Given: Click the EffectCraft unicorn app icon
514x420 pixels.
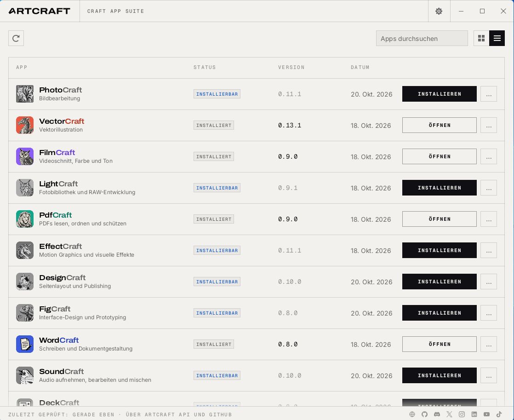Looking at the screenshot, I should (25, 250).
